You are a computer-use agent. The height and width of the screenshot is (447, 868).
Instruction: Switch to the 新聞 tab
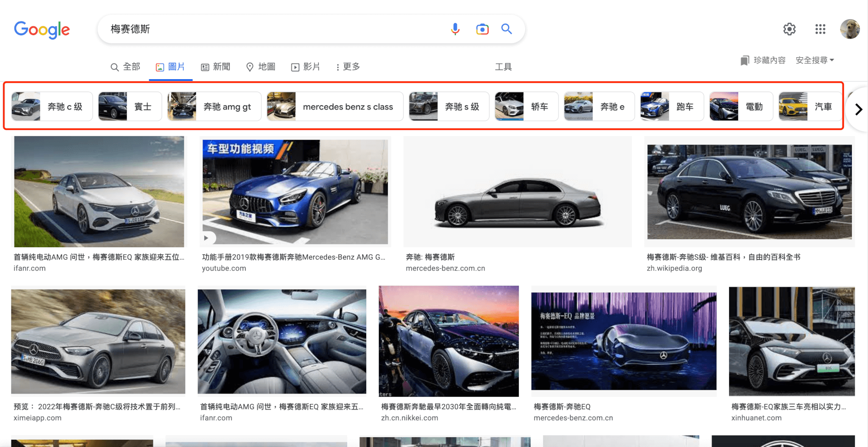pyautogui.click(x=216, y=67)
